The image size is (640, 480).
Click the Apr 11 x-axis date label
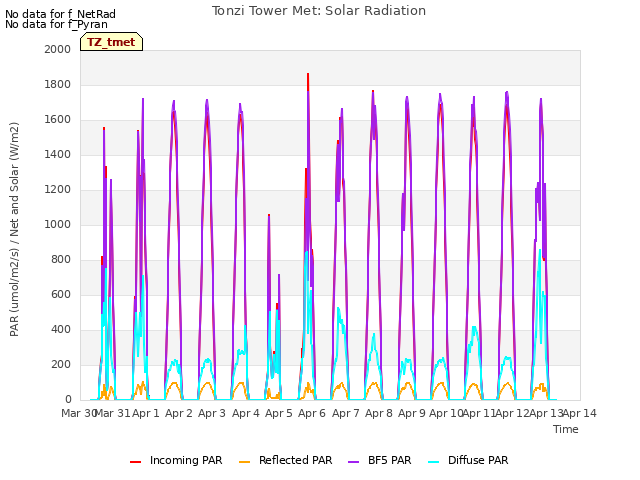[x=480, y=413]
